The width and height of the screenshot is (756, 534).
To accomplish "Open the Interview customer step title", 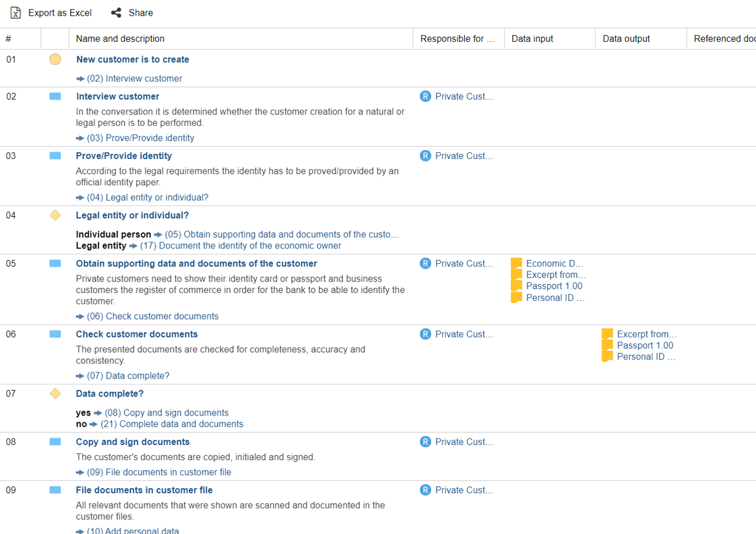I will [117, 96].
